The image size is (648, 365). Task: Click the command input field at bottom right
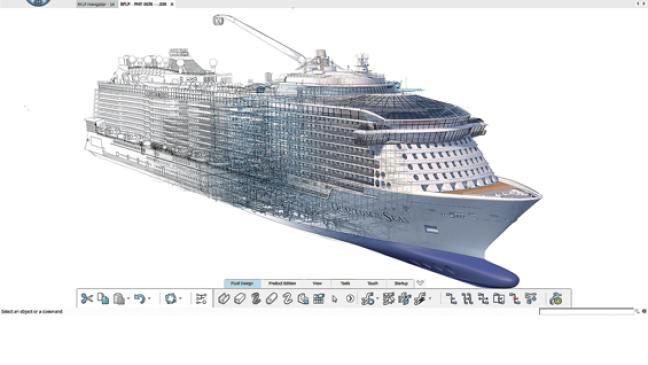coord(586,311)
